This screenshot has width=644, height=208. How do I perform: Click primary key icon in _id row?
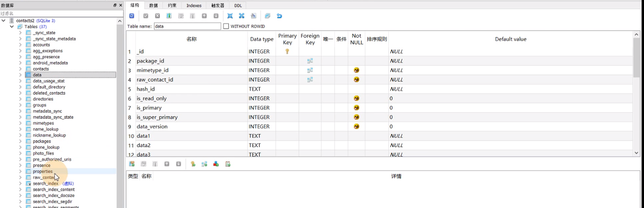pyautogui.click(x=287, y=51)
